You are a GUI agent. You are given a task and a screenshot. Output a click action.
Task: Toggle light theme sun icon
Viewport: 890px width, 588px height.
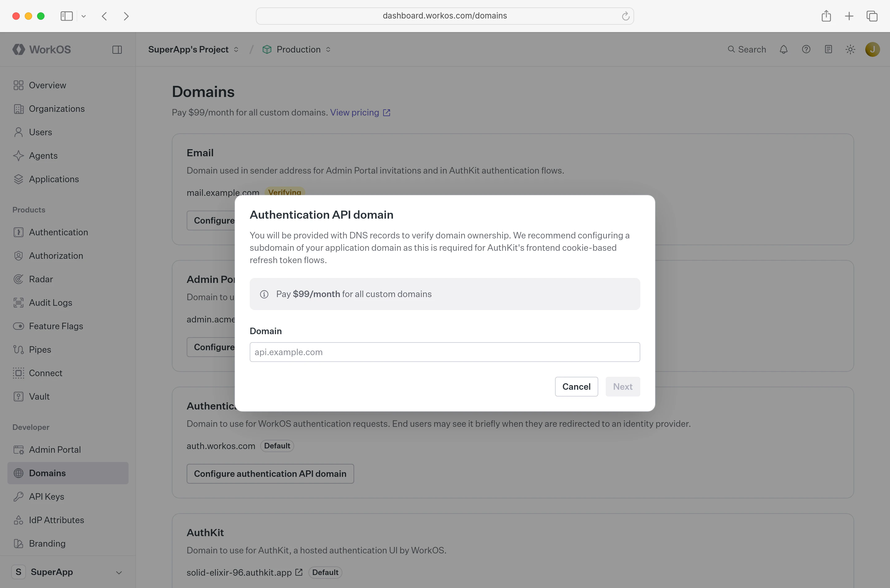(x=851, y=49)
